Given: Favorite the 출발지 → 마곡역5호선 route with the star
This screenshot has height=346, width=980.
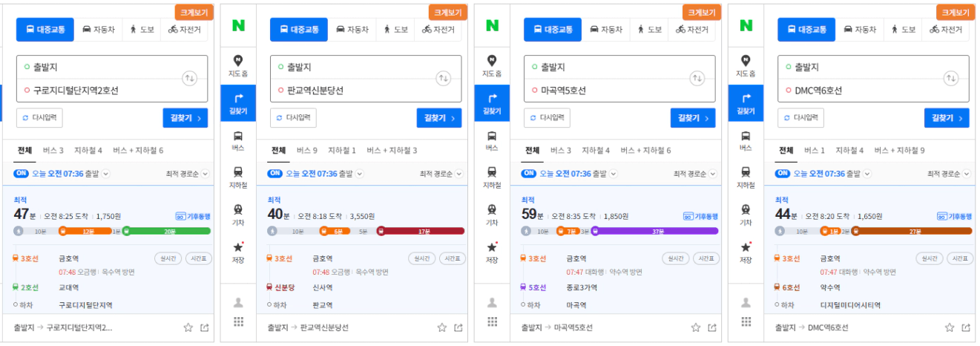Looking at the screenshot, I should (696, 327).
